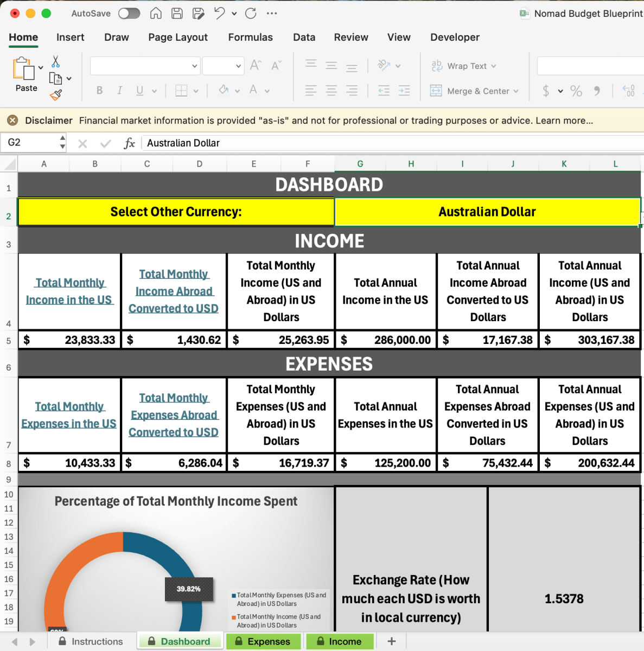Image resolution: width=644 pixels, height=651 pixels.
Task: Apply Percent Style number format
Action: [576, 91]
